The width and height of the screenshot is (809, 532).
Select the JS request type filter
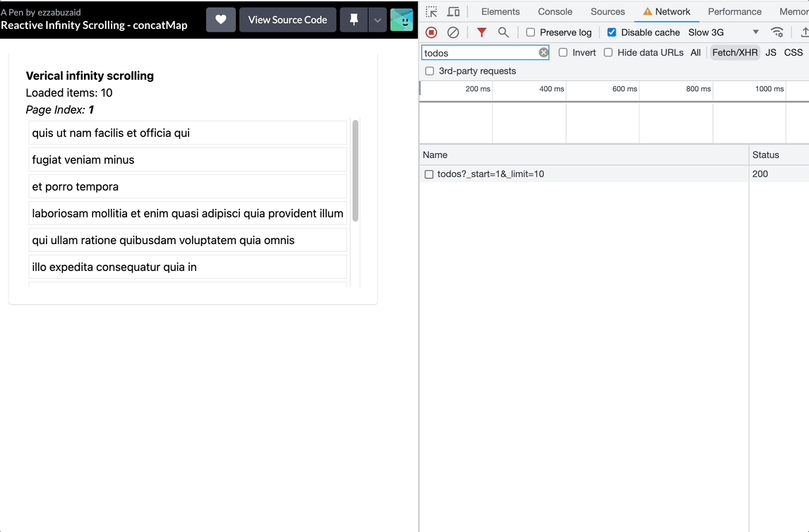click(x=771, y=53)
